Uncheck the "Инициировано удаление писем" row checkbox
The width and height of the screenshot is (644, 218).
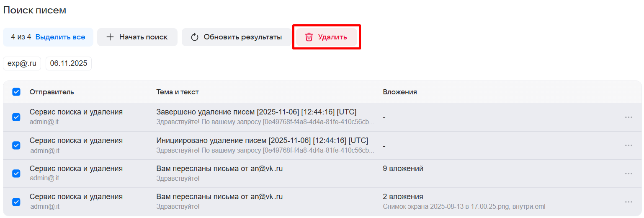click(x=16, y=145)
